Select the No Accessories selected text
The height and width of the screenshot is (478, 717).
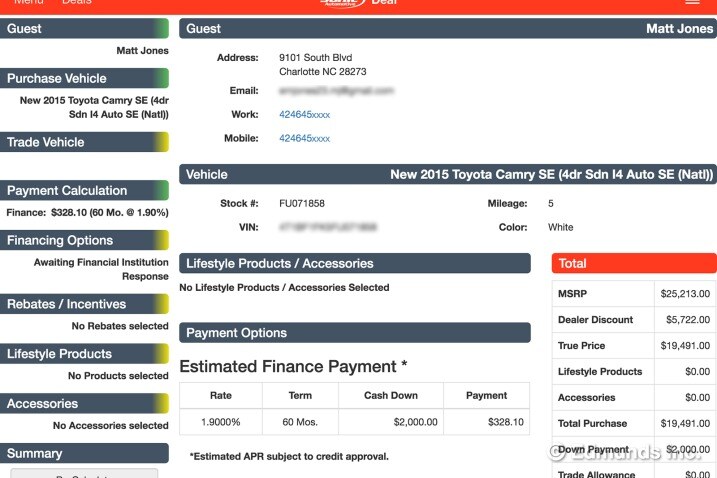(111, 425)
